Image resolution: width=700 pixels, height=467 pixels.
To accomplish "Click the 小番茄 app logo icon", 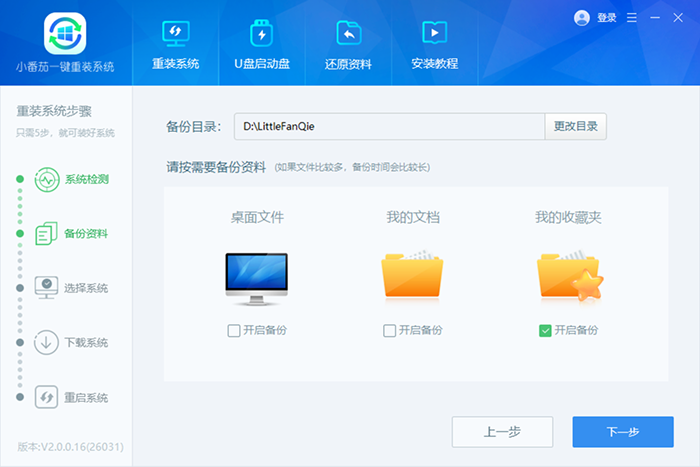I will (x=65, y=32).
